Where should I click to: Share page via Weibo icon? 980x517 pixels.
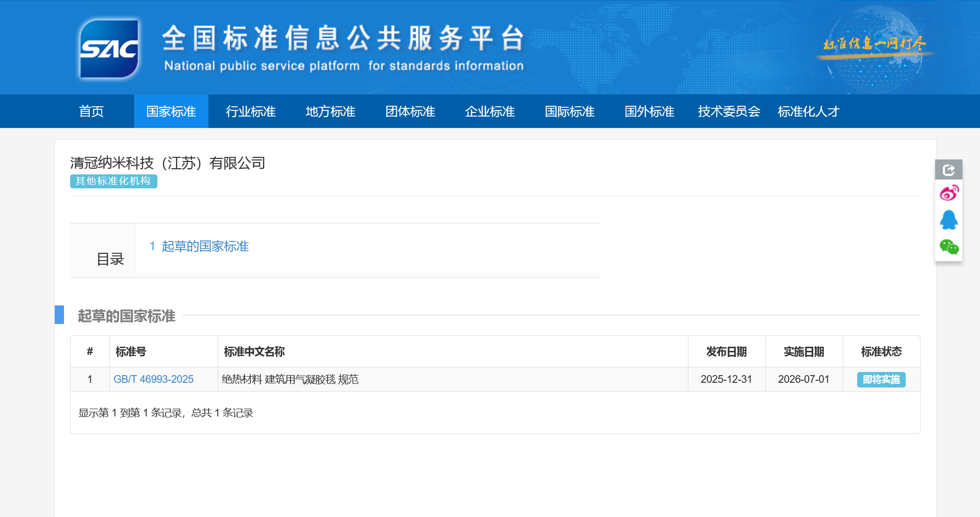(x=949, y=193)
